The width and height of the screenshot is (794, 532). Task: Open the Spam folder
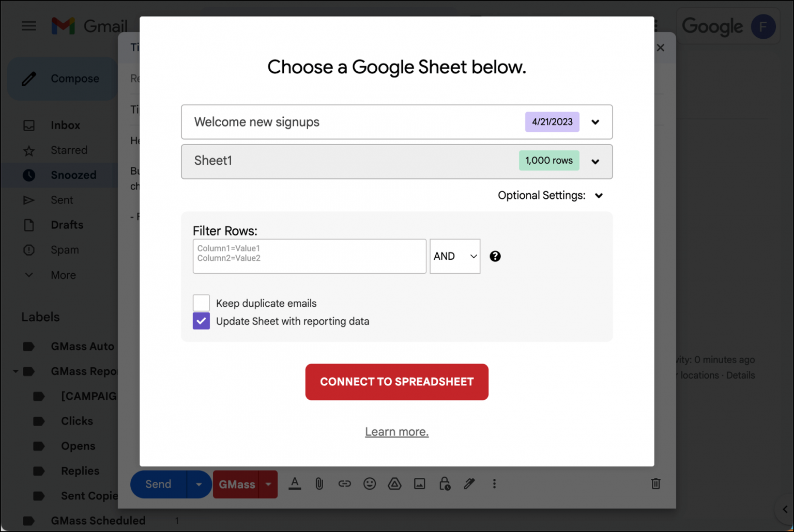pos(65,249)
